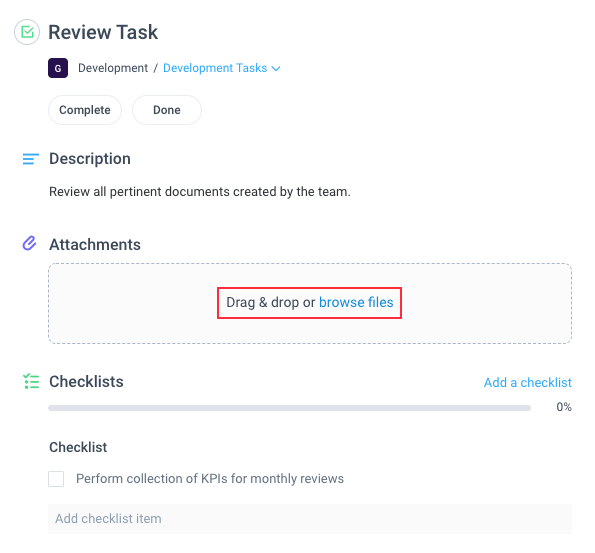Click Add a checklist link
The width and height of the screenshot is (595, 553).
(527, 383)
